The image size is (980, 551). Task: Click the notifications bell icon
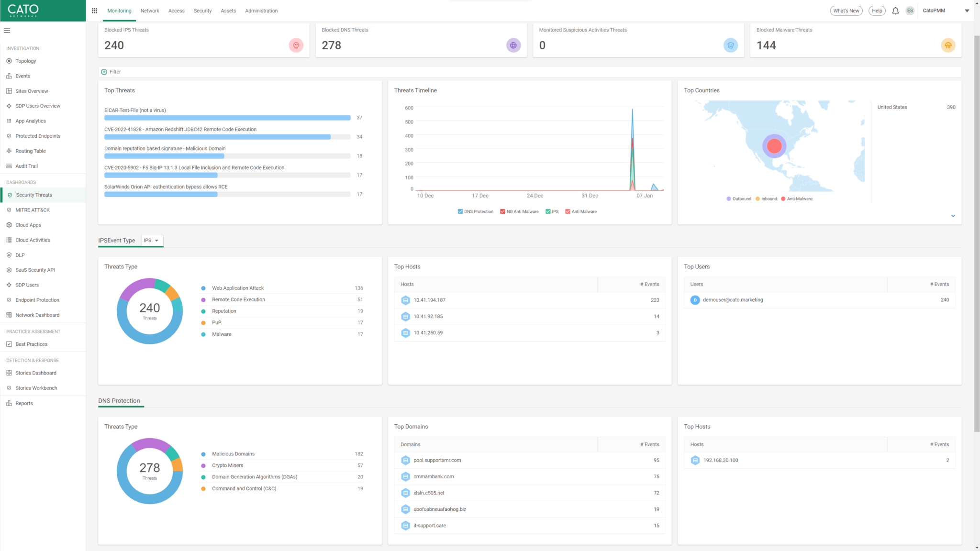tap(895, 10)
